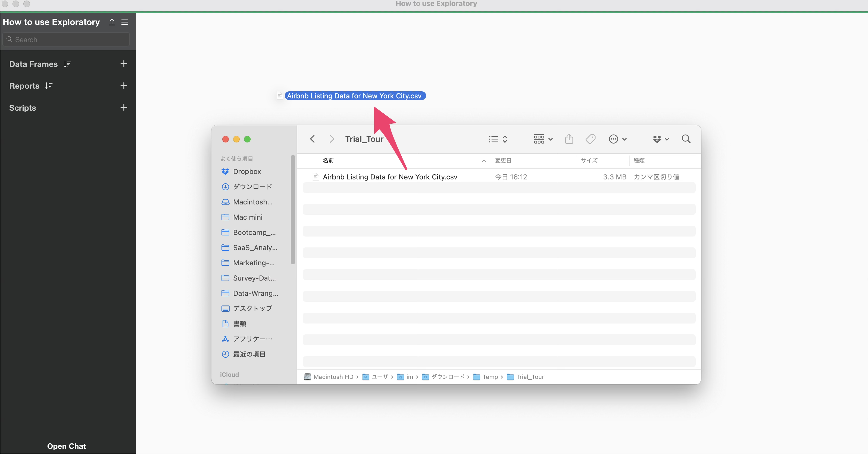Viewport: 868px width, 454px height.
Task: Click How to use Exploratory project title
Action: tap(51, 22)
